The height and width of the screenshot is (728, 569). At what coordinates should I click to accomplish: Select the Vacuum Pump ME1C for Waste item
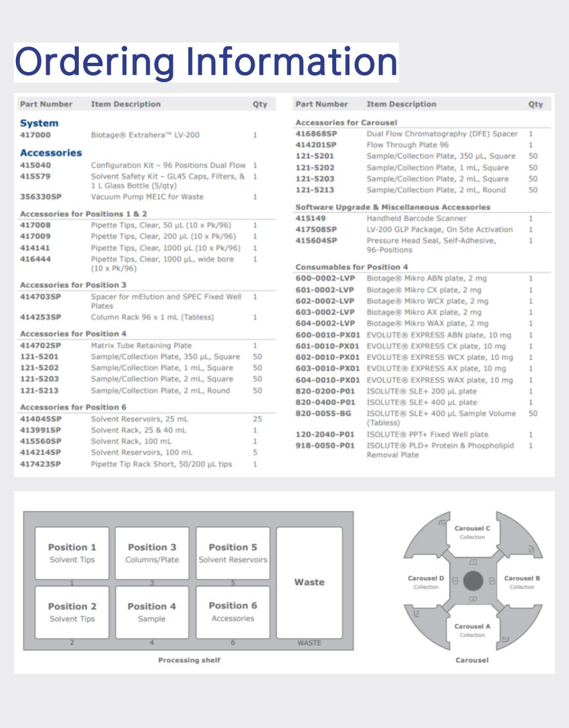pos(147,197)
